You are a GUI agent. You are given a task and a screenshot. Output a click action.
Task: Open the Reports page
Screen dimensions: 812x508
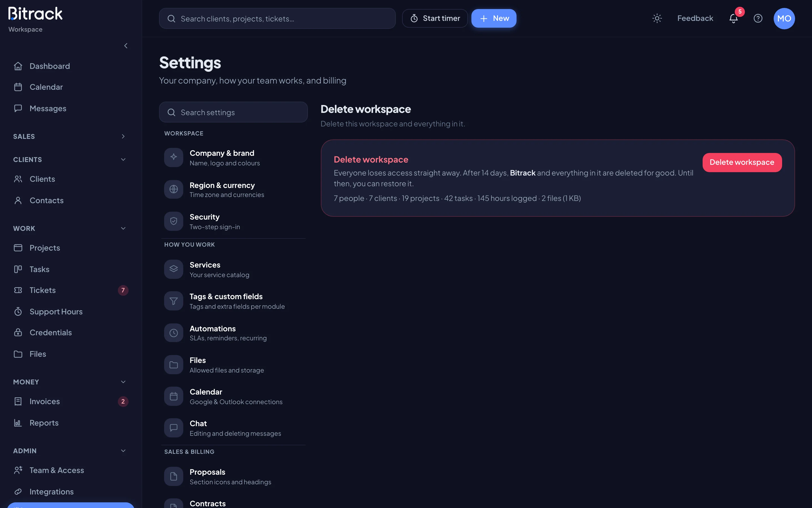[71, 423]
